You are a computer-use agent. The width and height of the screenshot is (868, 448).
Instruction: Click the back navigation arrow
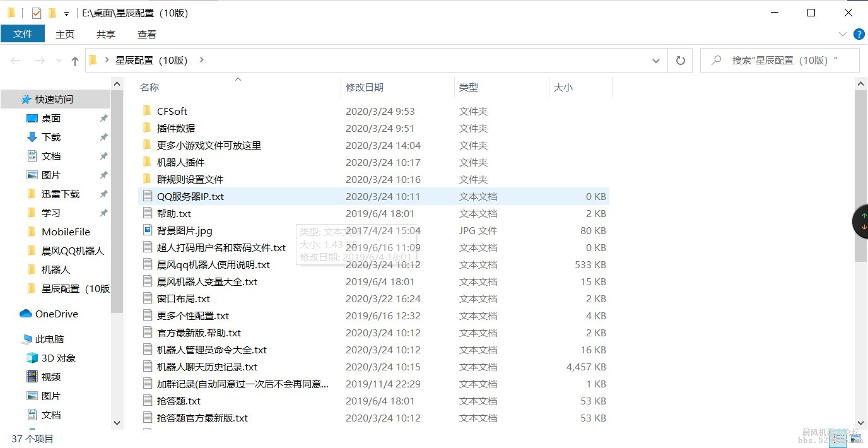coord(15,60)
